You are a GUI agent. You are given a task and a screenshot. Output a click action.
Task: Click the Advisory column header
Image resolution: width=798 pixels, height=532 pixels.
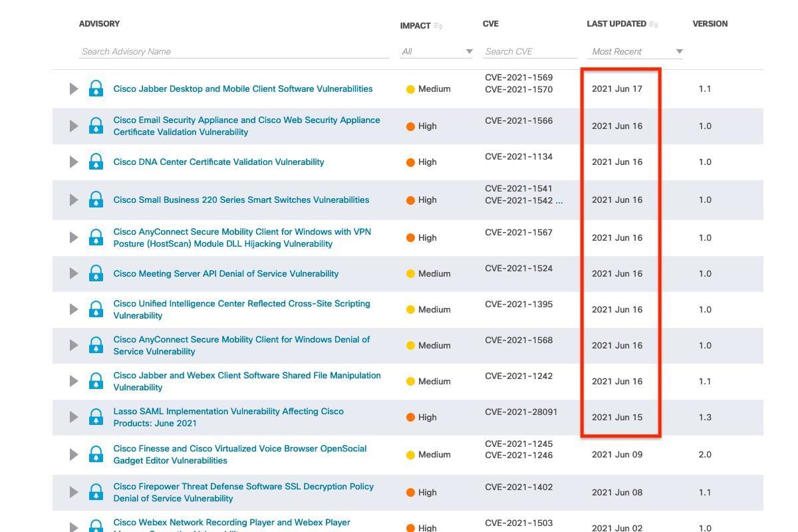(100, 24)
